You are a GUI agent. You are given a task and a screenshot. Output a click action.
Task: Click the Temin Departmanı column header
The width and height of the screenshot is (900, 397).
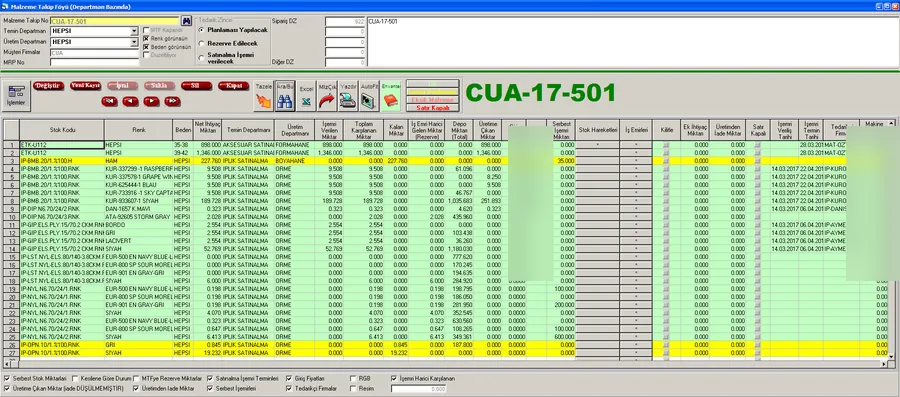(x=248, y=130)
